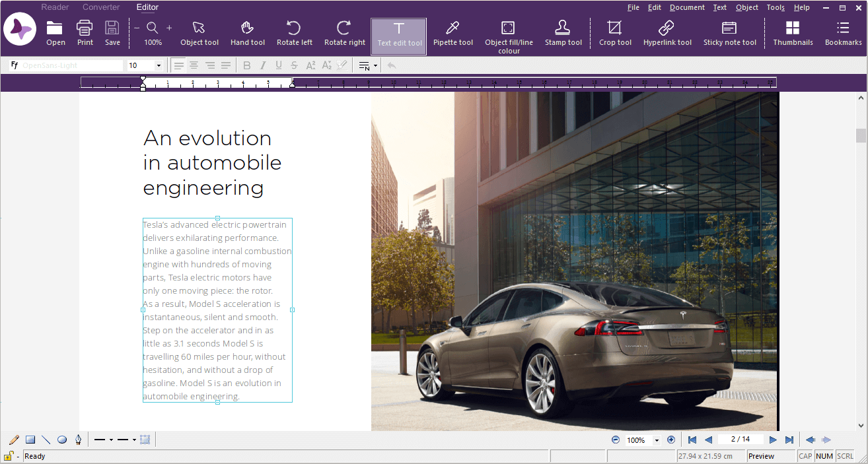Go to the next page

pyautogui.click(x=773, y=440)
